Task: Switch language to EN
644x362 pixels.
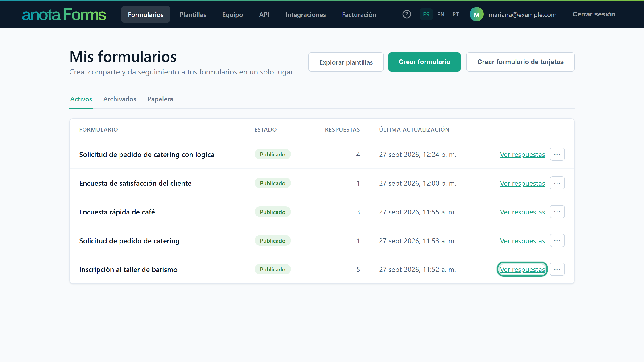Action: click(441, 15)
